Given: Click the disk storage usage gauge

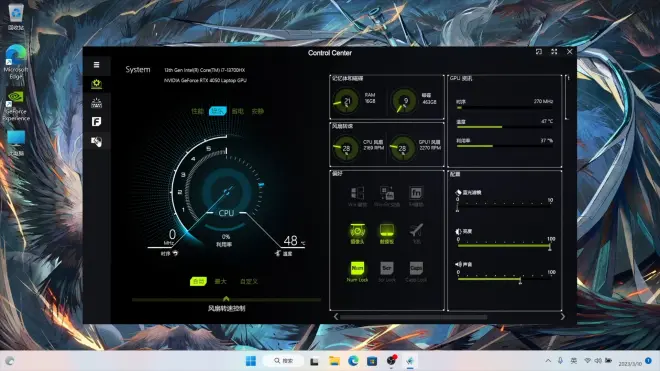Looking at the screenshot, I should pyautogui.click(x=404, y=101).
